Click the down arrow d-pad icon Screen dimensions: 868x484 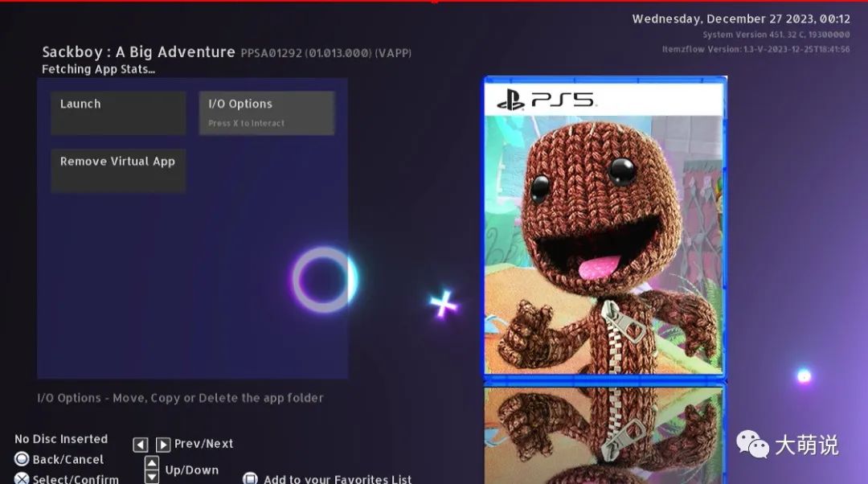(x=152, y=476)
